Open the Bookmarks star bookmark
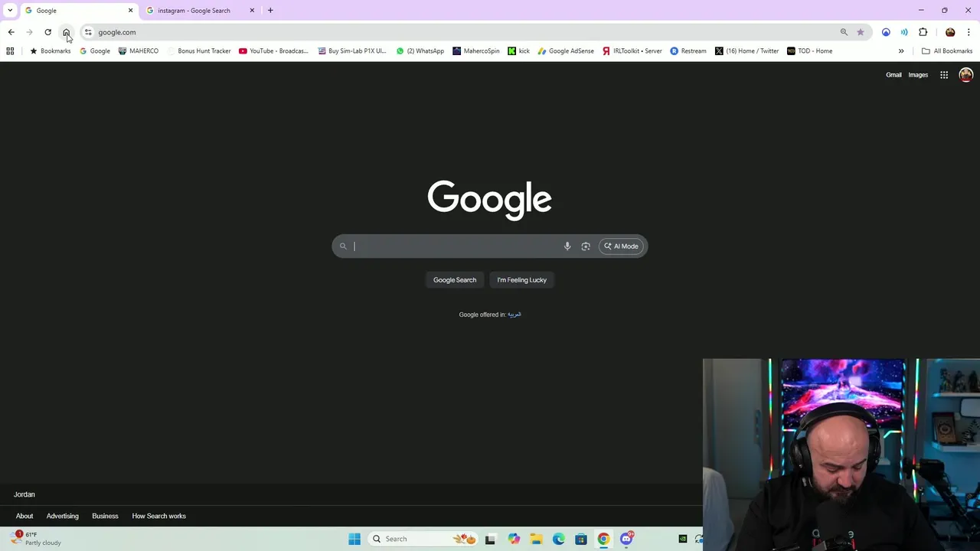 pyautogui.click(x=50, y=51)
